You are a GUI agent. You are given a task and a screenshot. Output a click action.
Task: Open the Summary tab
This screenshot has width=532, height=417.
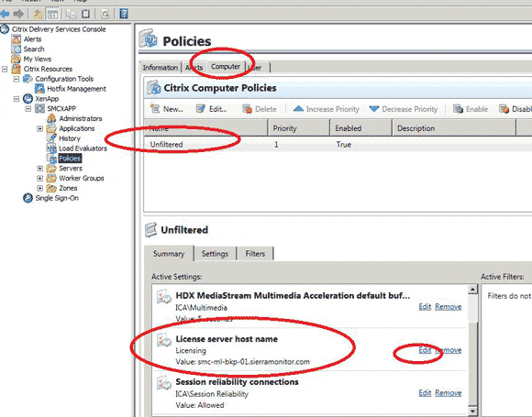click(x=169, y=254)
